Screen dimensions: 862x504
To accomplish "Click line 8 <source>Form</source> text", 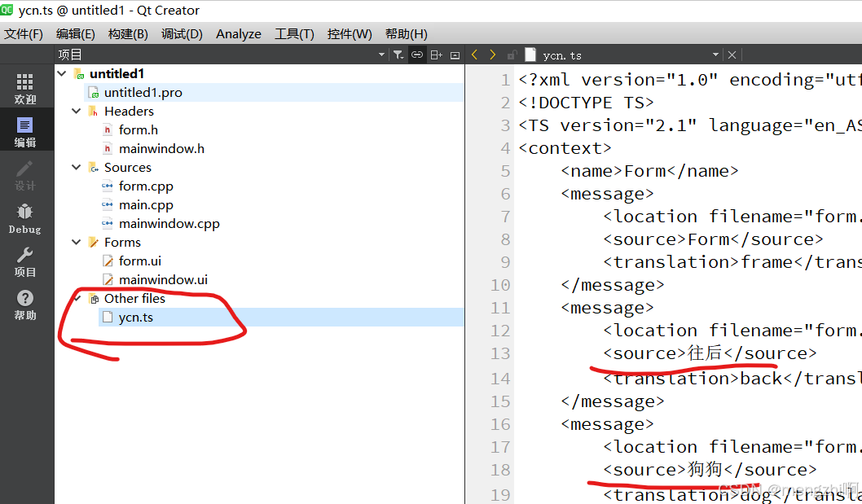I will [712, 239].
